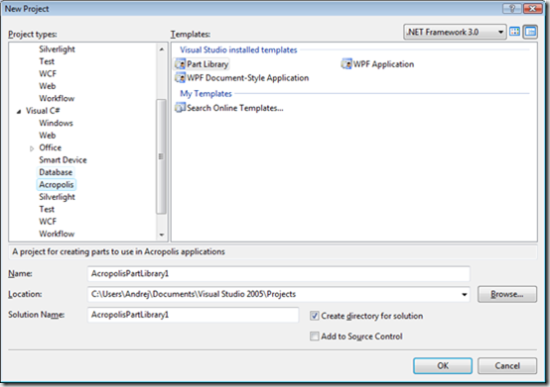
Task: Click Visual Studio installed templates header
Action: (239, 50)
